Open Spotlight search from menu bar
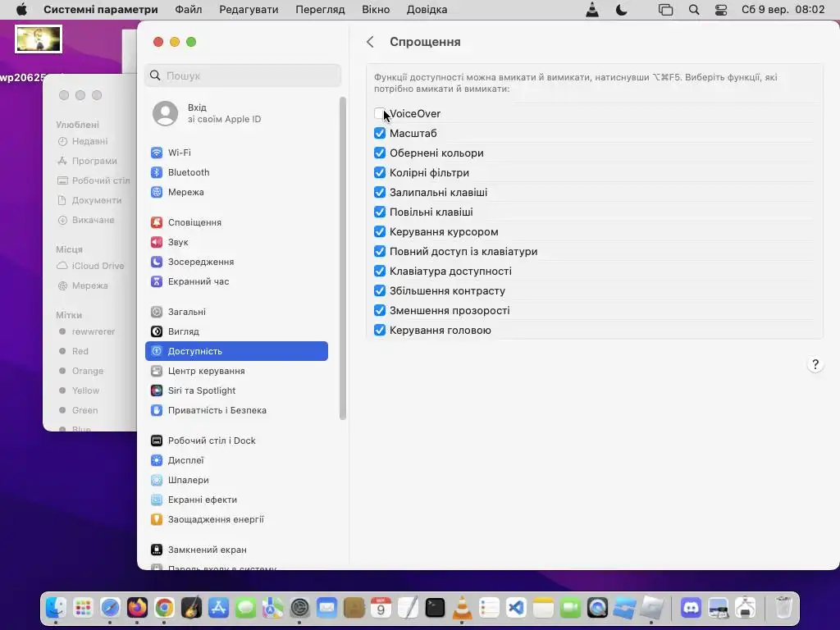The width and height of the screenshot is (840, 630). click(x=694, y=10)
